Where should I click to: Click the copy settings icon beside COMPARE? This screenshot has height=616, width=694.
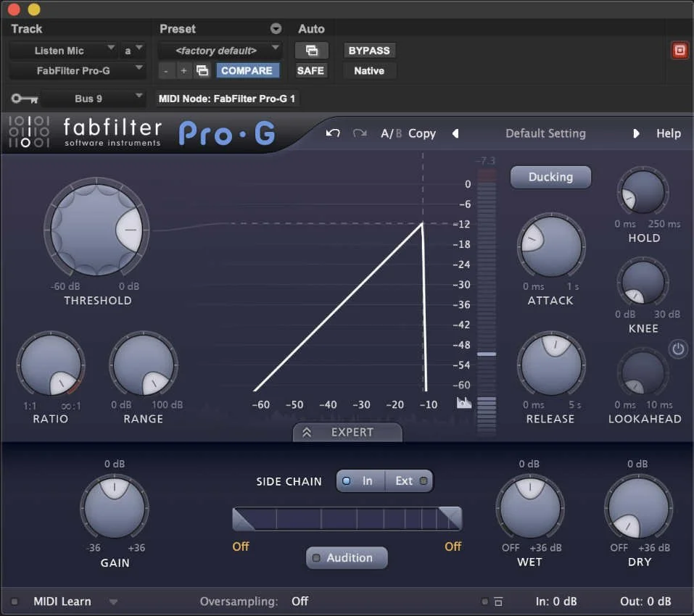point(202,71)
